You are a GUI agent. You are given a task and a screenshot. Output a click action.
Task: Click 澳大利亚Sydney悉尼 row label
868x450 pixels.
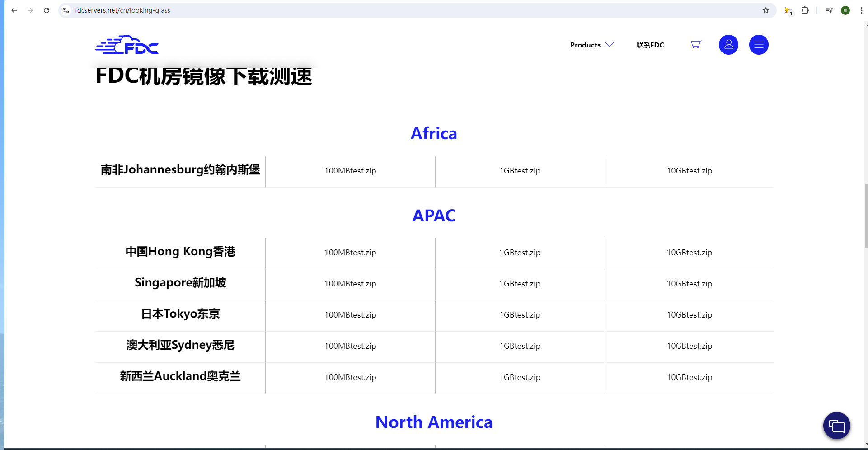(x=180, y=345)
